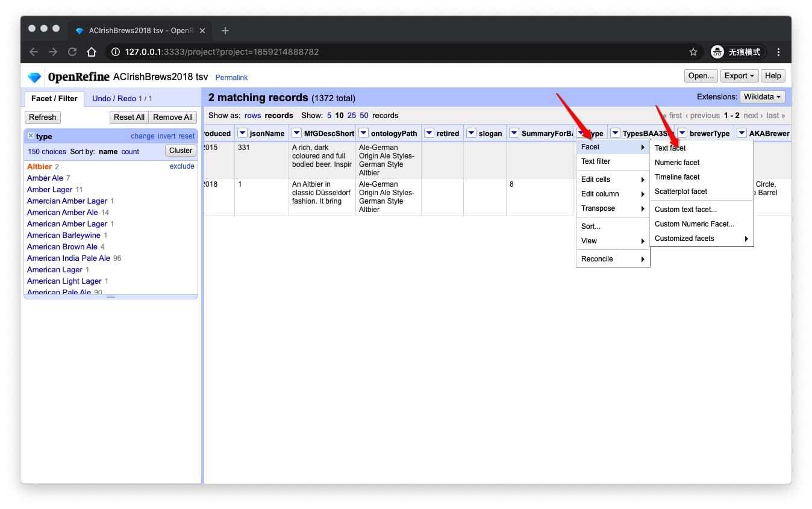Bookmark this page with the star
The height and width of the screenshot is (509, 812).
tap(693, 52)
